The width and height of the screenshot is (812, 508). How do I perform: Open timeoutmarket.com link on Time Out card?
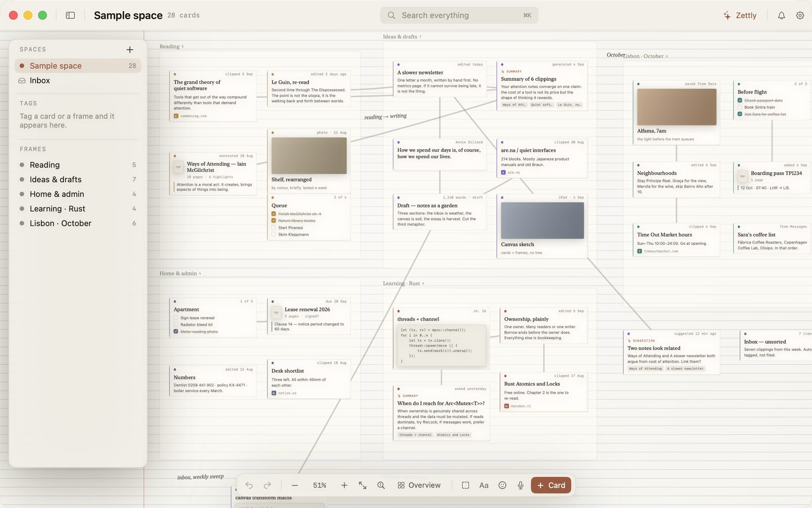click(x=661, y=251)
